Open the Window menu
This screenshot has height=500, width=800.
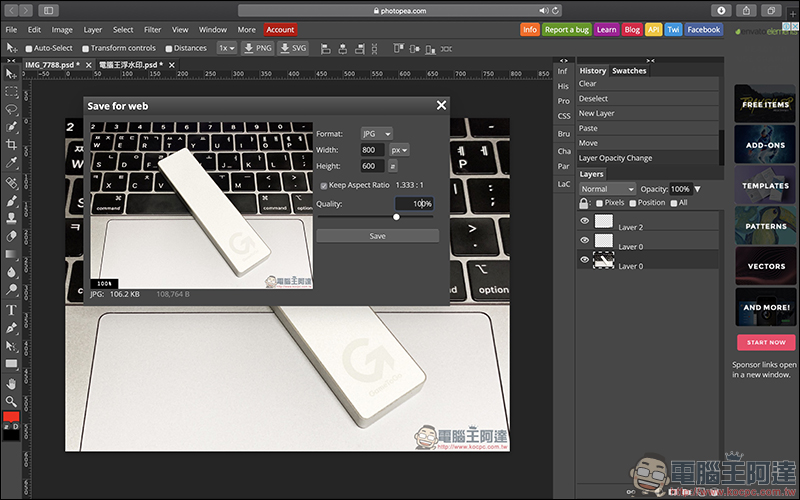point(213,30)
